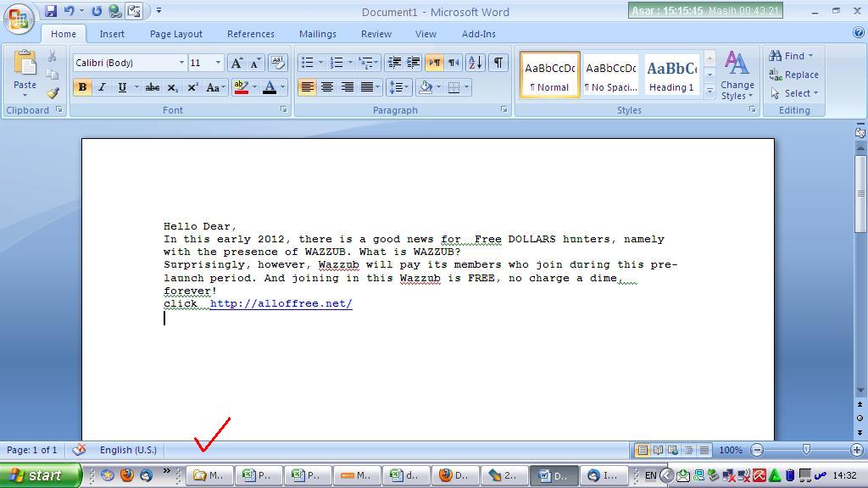This screenshot has height=488, width=868.
Task: Zoom in with the plus button
Action: point(856,451)
